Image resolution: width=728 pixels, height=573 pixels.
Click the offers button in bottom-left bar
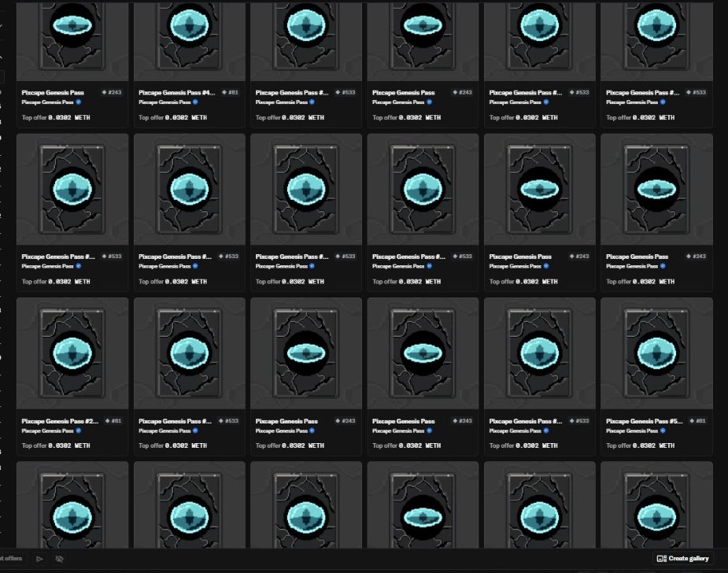coord(9,559)
